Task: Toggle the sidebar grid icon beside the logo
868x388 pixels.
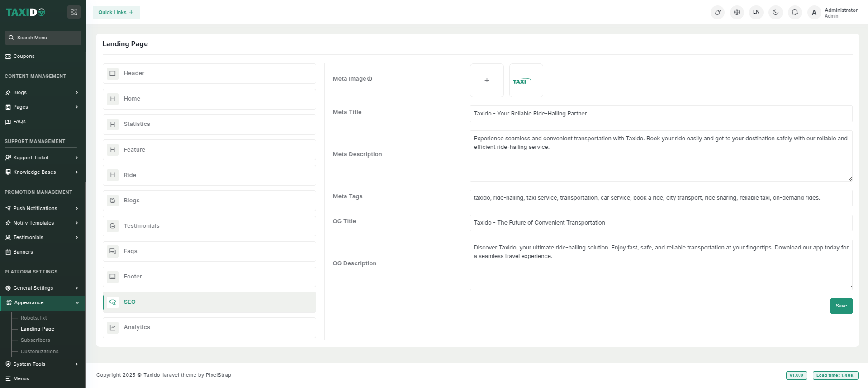Action: [x=74, y=12]
